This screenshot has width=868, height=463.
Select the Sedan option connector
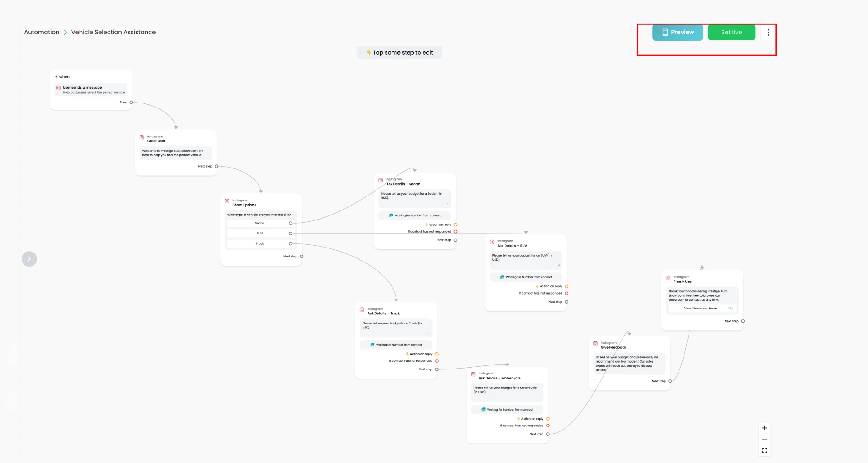(291, 224)
